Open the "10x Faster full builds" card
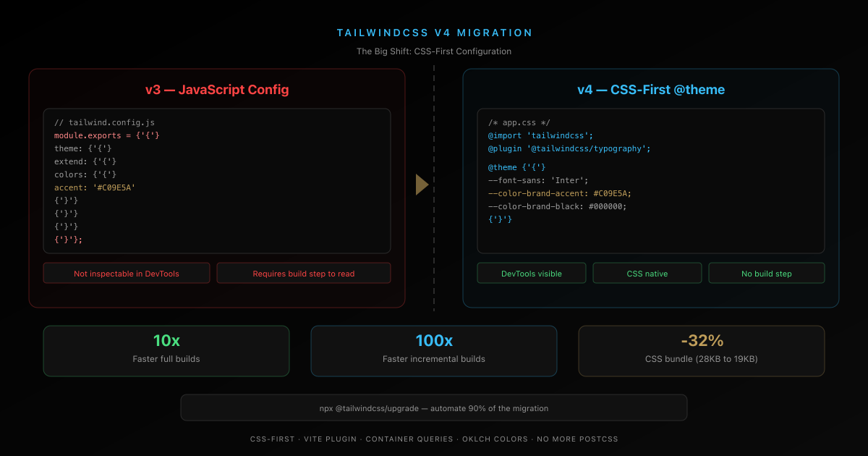 click(x=166, y=350)
